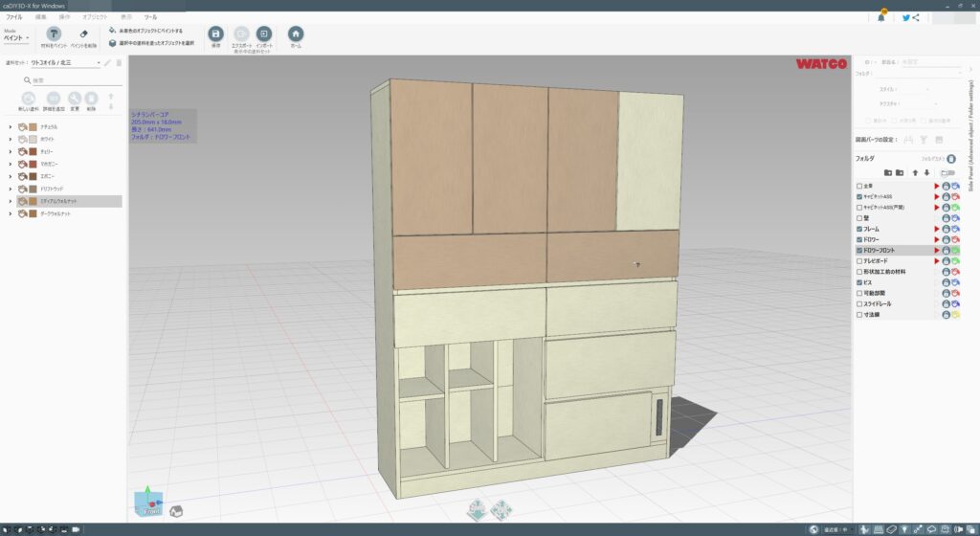This screenshot has height=536, width=980.
Task: Click the import paint set icon
Action: point(263,33)
